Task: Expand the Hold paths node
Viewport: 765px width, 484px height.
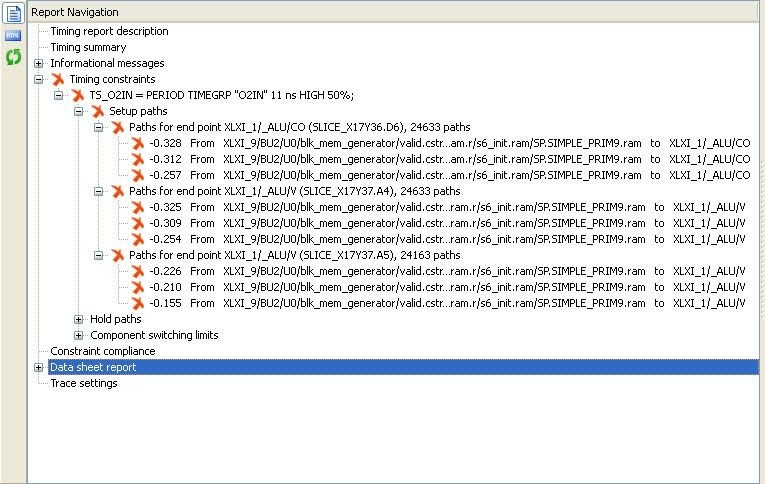Action: (x=79, y=319)
